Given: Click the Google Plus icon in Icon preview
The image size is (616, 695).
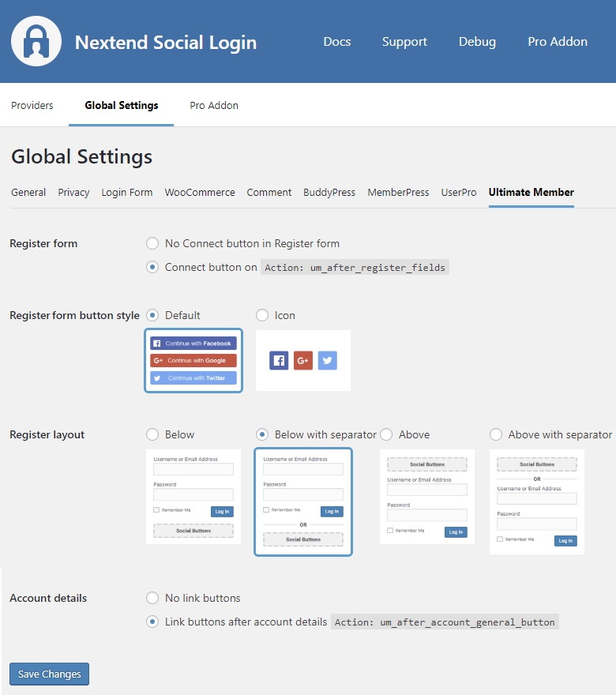Looking at the screenshot, I should pos(303,361).
